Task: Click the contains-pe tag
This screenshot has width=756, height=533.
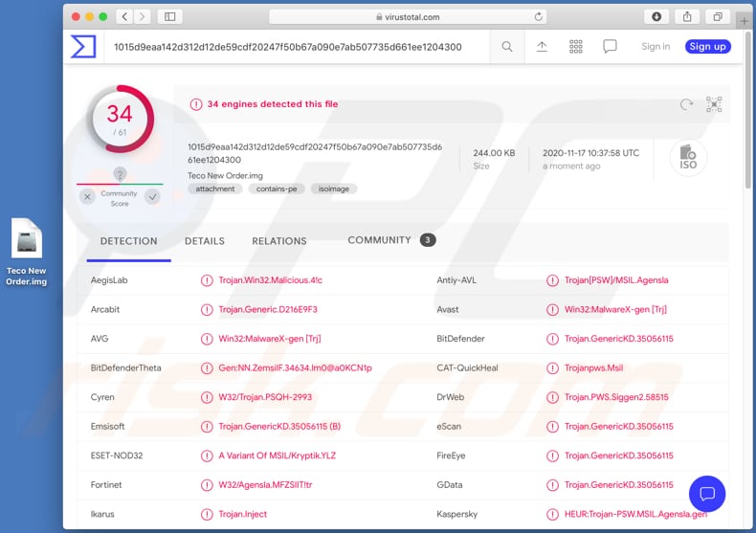Action: coord(278,189)
